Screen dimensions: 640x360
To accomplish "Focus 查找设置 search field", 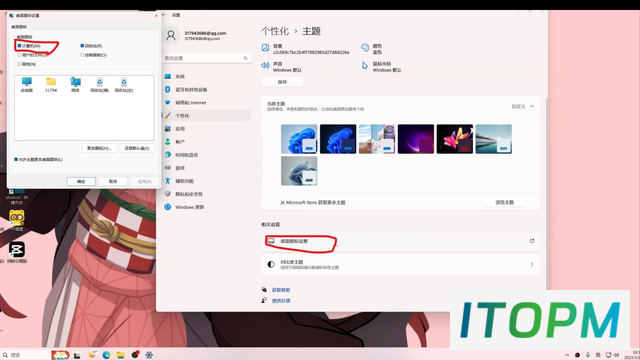I will (x=207, y=58).
